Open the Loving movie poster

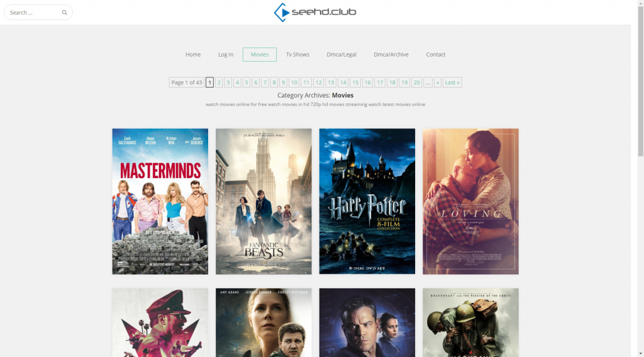pyautogui.click(x=470, y=201)
